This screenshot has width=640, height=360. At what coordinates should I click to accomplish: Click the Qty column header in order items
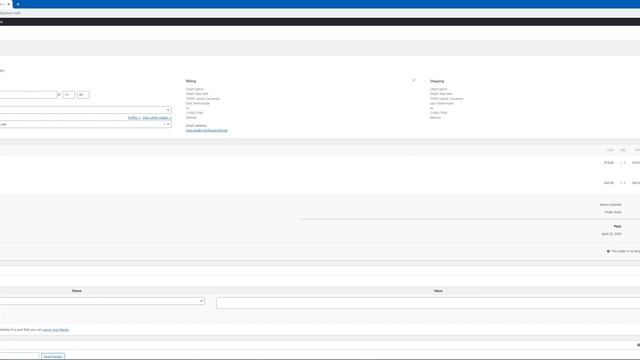coord(623,150)
